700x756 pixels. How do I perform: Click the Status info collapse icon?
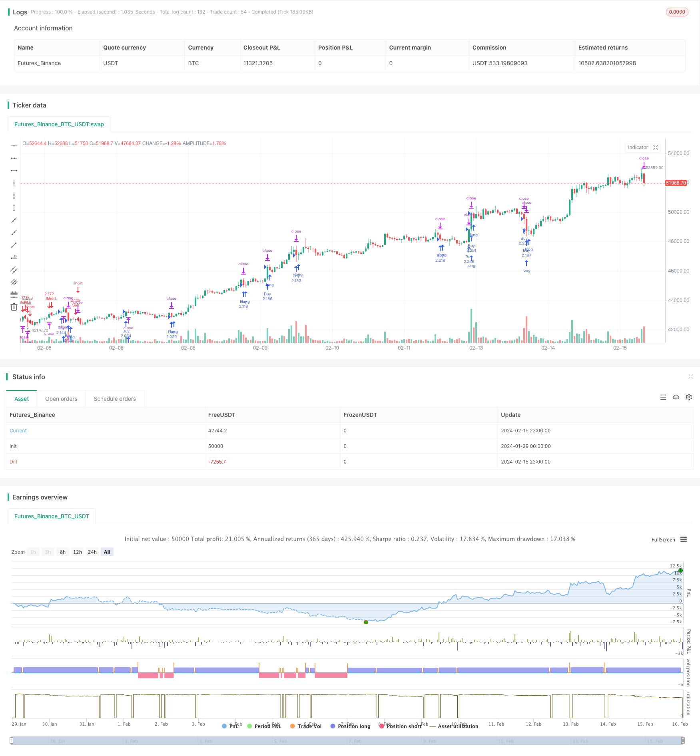pyautogui.click(x=690, y=376)
